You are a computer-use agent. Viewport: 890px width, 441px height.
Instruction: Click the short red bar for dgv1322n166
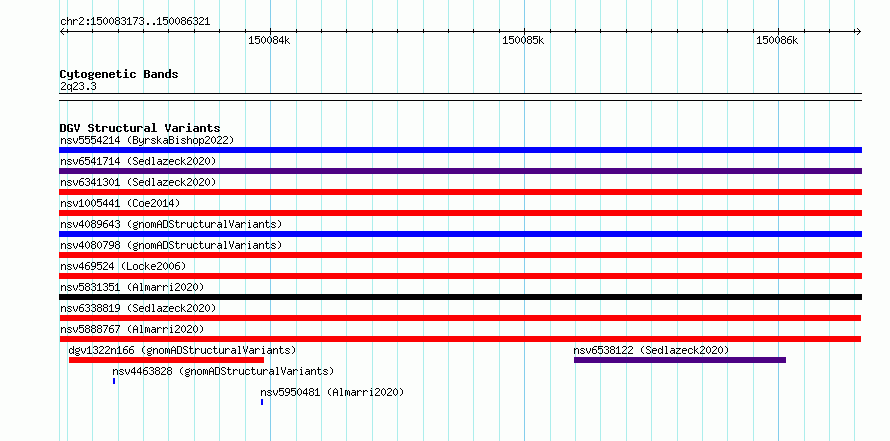click(166, 360)
